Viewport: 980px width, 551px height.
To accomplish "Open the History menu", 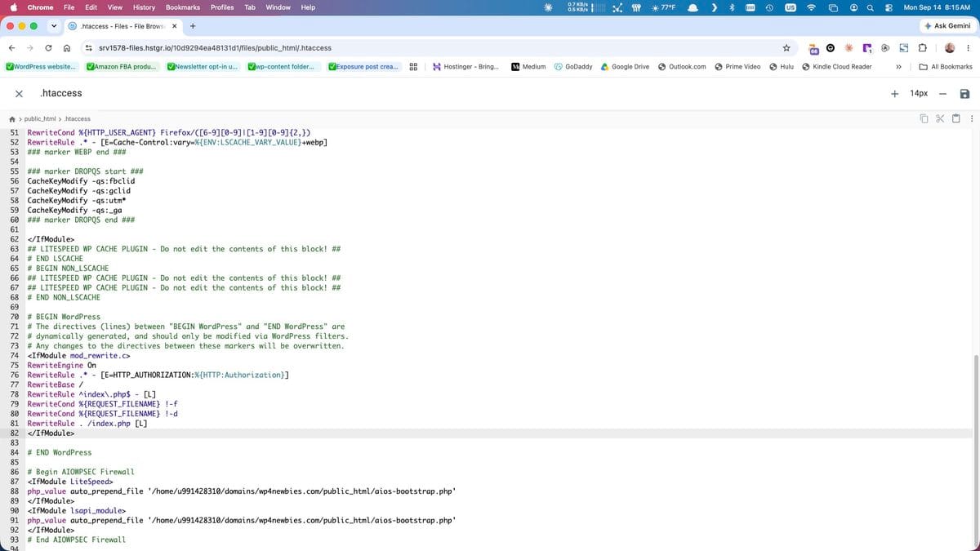I will tap(144, 7).
